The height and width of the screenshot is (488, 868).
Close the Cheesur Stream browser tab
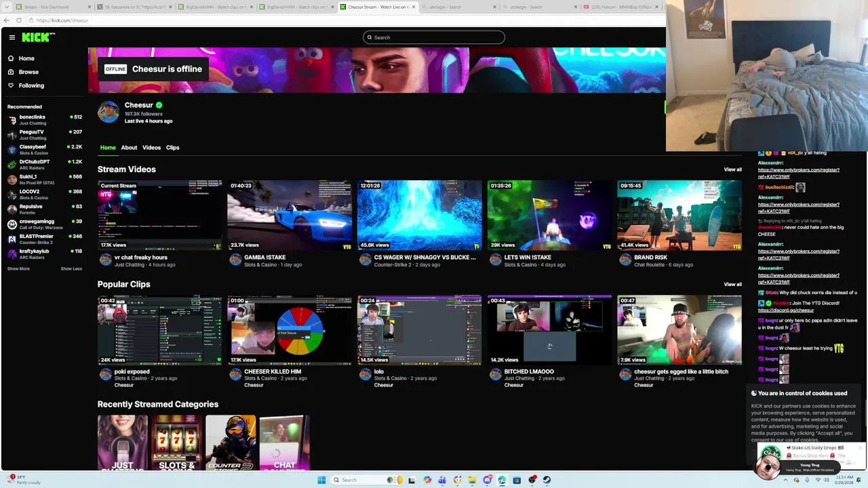[x=413, y=7]
